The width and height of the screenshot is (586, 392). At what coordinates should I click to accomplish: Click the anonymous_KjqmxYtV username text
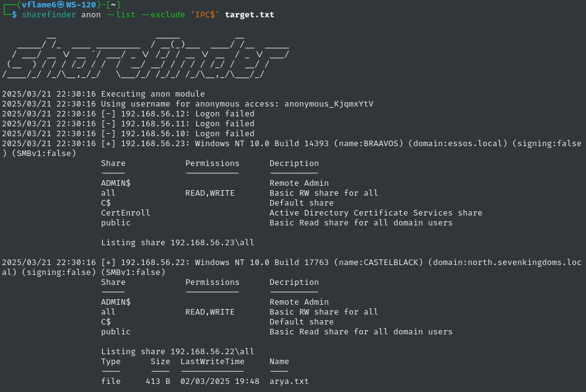pyautogui.click(x=328, y=104)
